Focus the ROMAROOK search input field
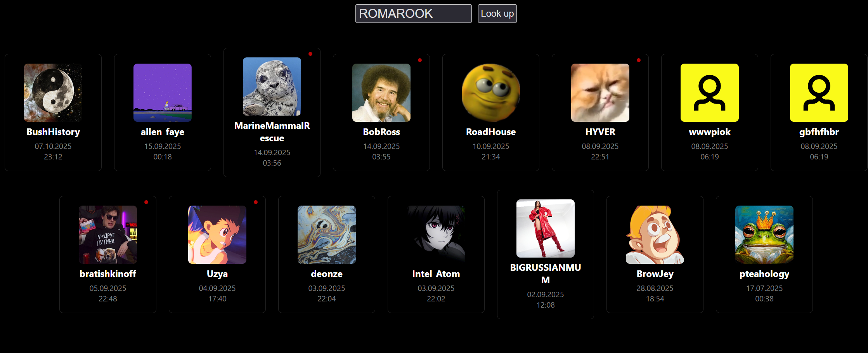This screenshot has height=353, width=868. tap(413, 14)
